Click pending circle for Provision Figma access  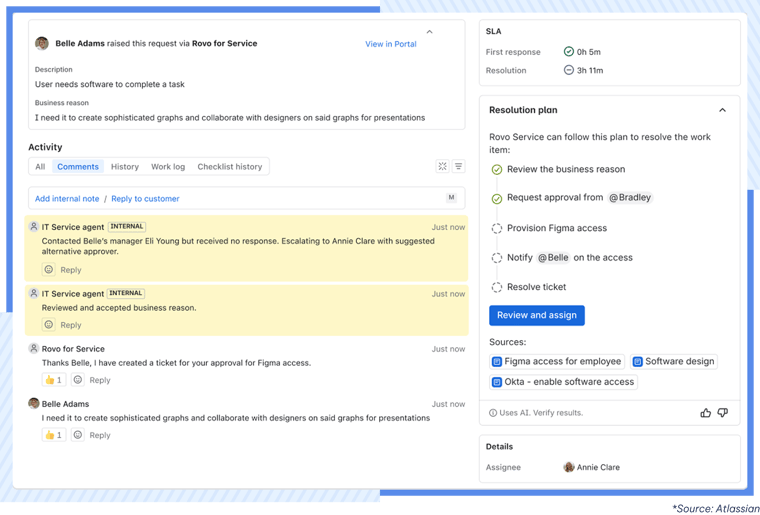tap(496, 228)
